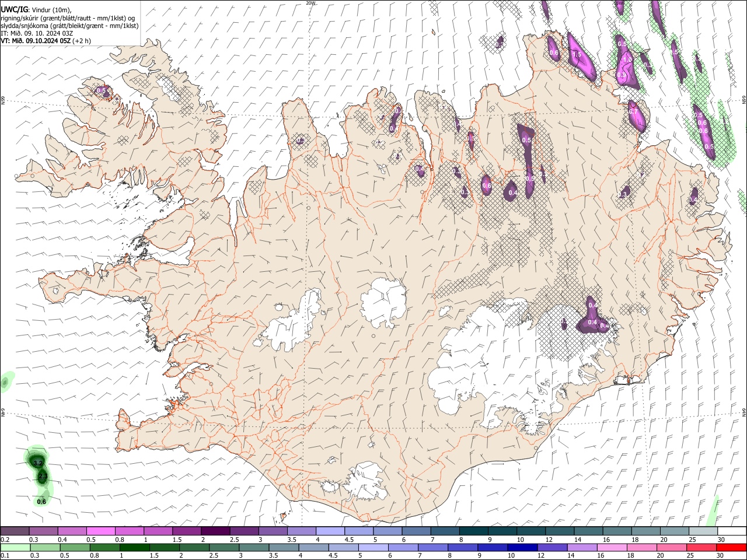Click the '0.2' label on top legend row

[x=5, y=540]
